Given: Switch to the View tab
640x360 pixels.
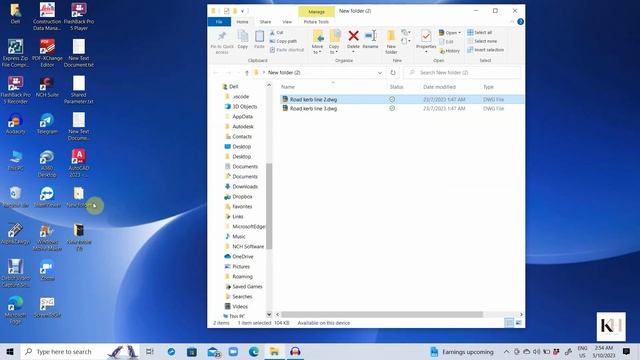Looking at the screenshot, I should [x=287, y=22].
